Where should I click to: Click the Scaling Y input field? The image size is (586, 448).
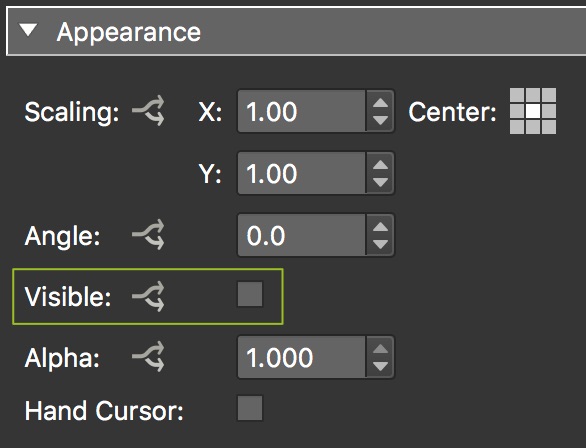[x=302, y=173]
